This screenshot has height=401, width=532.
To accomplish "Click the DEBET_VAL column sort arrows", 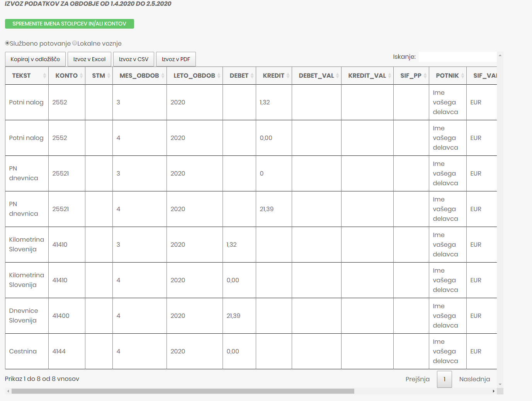I will pos(337,76).
